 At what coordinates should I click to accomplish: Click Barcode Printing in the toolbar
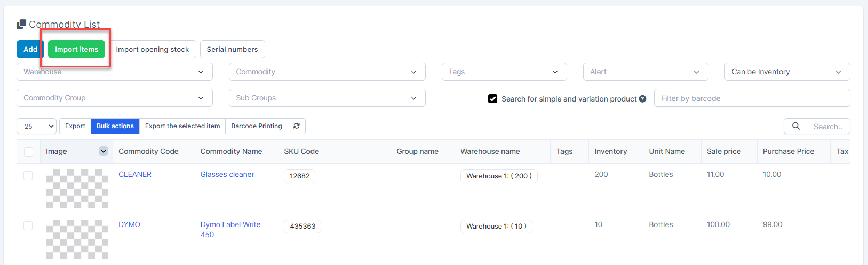(x=257, y=126)
